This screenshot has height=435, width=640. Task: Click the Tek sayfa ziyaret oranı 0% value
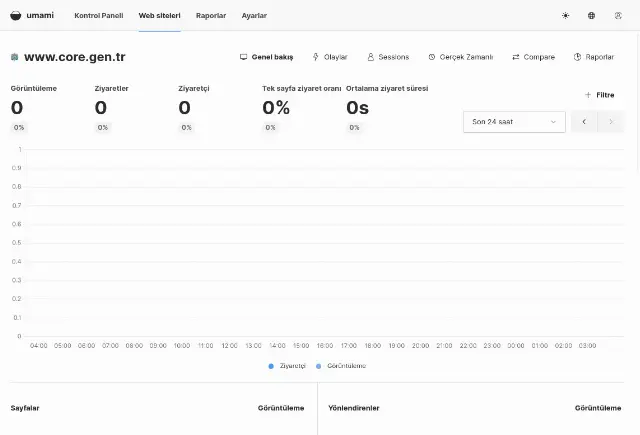pyautogui.click(x=276, y=108)
